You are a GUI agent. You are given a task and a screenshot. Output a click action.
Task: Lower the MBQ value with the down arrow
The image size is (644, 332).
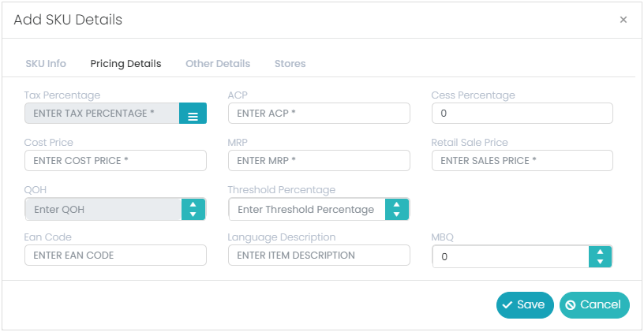coord(600,262)
